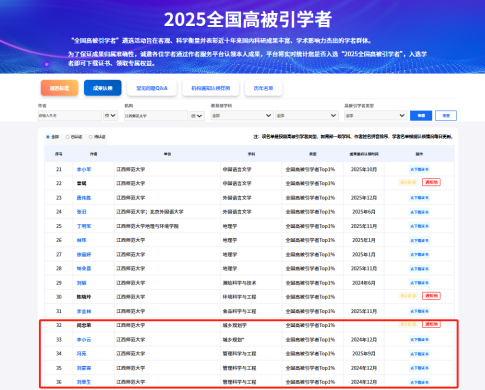This screenshot has width=485, height=390.
Task: Open author link in row 34
Action: click(x=82, y=354)
